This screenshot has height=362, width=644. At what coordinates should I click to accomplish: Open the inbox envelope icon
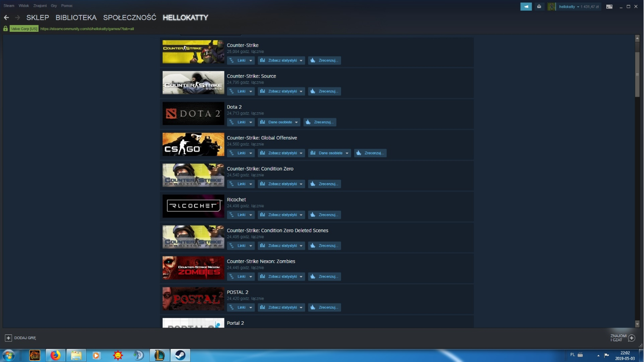pos(539,6)
